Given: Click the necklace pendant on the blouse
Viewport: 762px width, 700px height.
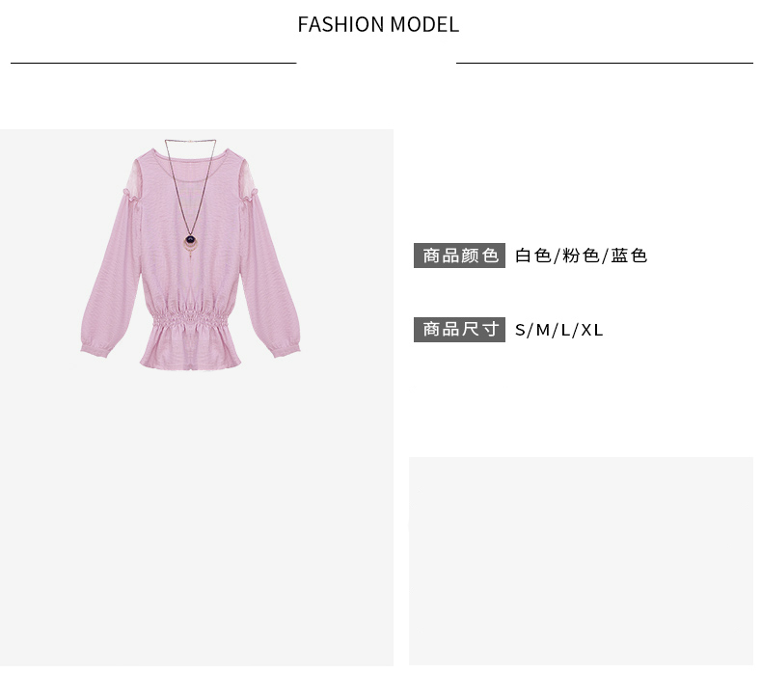Looking at the screenshot, I should [x=191, y=241].
